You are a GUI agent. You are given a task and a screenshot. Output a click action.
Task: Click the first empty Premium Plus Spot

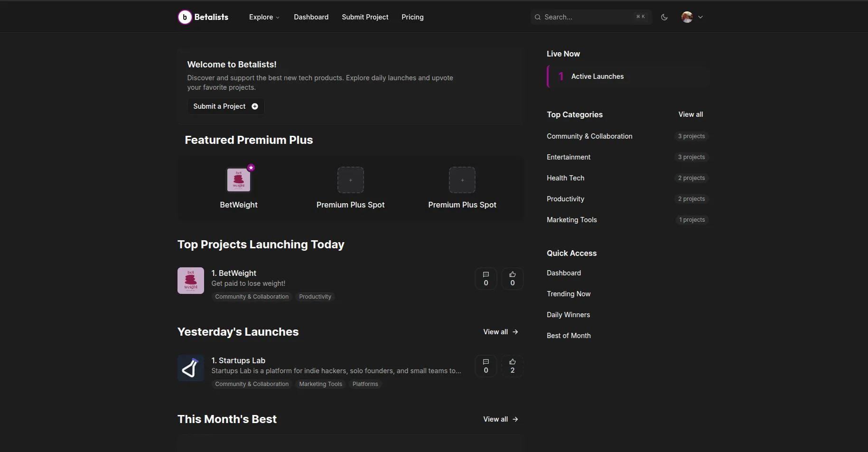click(350, 180)
